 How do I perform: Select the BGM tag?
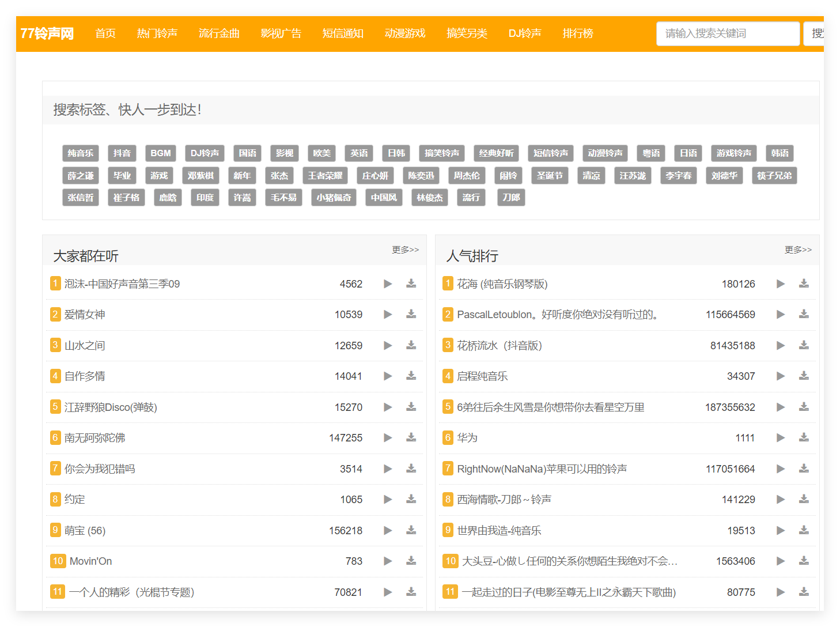click(161, 153)
